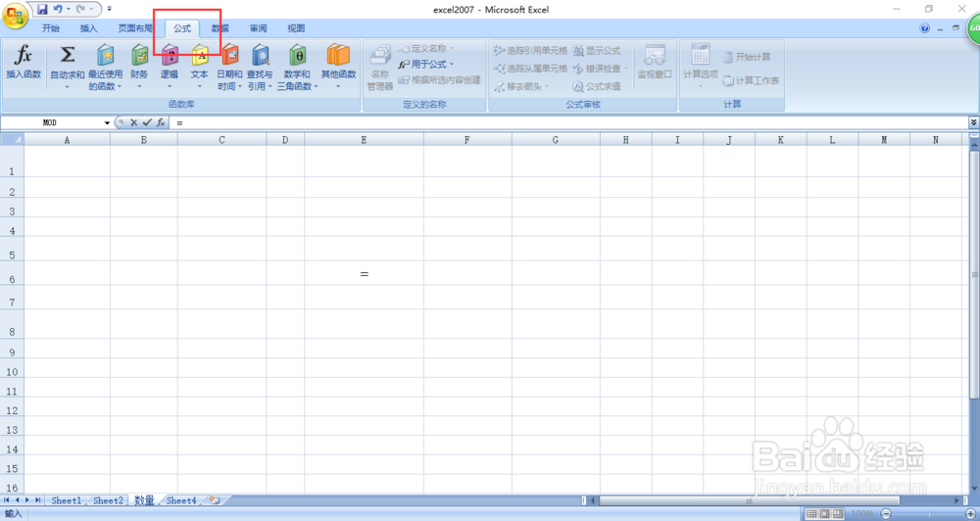
Task: Select the 数量 sheet tab
Action: click(144, 500)
